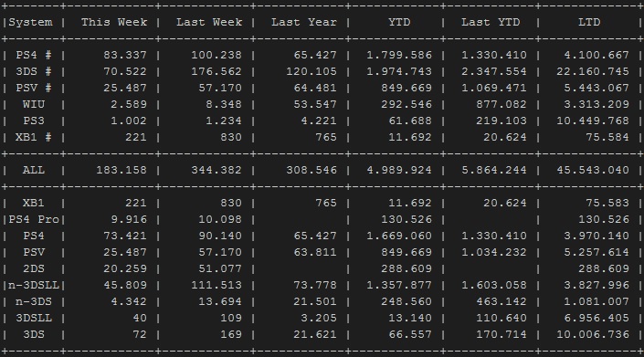Click WIU Last YTD value 877.082
This screenshot has width=644, height=357.
point(501,104)
